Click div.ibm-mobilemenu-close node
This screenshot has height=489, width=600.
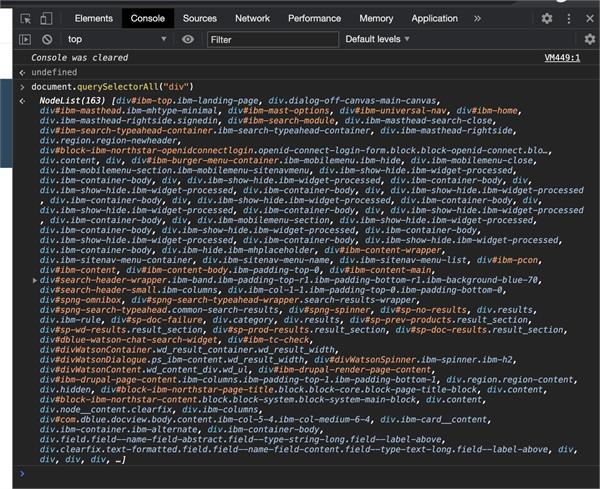coord(471,160)
